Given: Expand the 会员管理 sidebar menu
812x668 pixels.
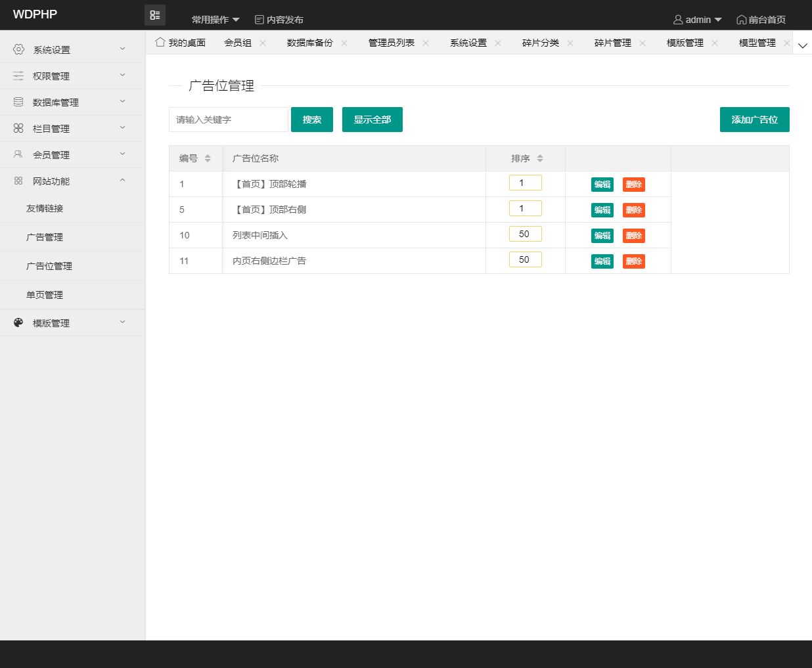Looking at the screenshot, I should click(122, 154).
